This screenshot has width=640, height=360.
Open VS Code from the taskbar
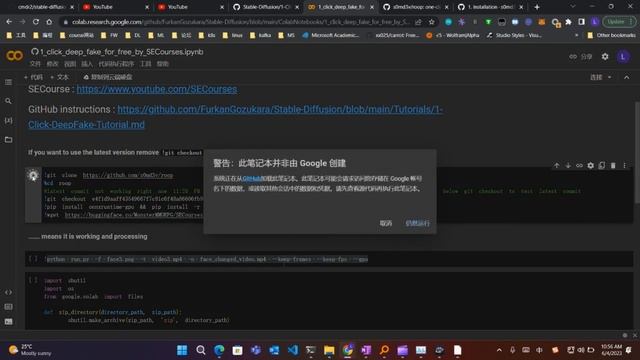tap(293, 350)
